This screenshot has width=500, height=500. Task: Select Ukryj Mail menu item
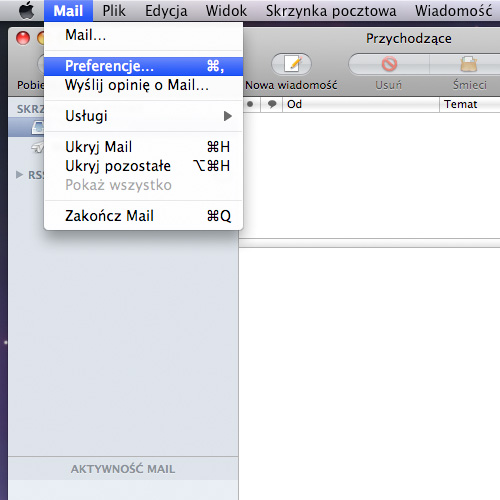tap(143, 147)
